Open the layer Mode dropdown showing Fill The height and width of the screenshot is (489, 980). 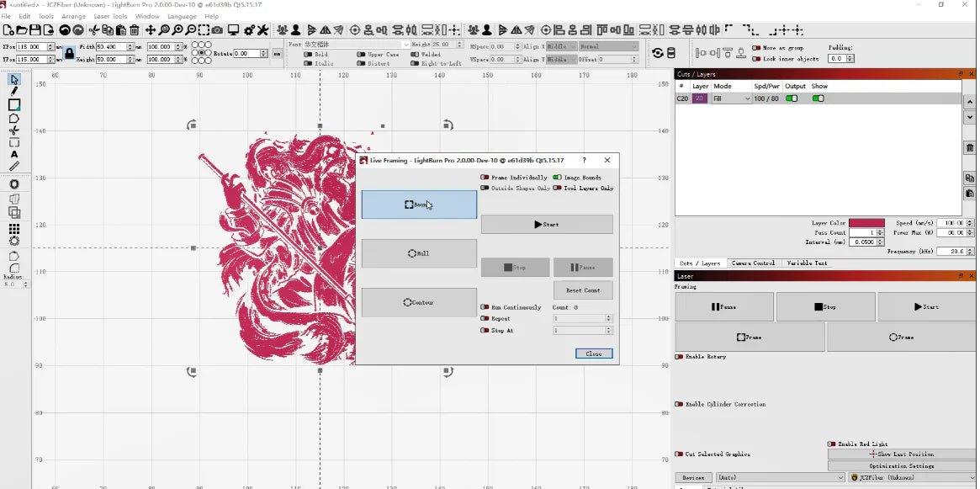(x=731, y=98)
